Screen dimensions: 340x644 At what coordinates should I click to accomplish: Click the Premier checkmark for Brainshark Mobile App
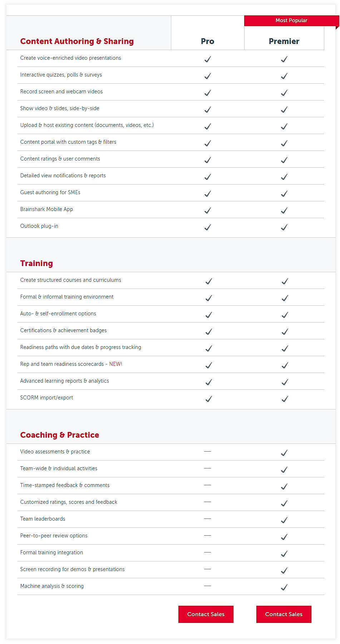[284, 211]
